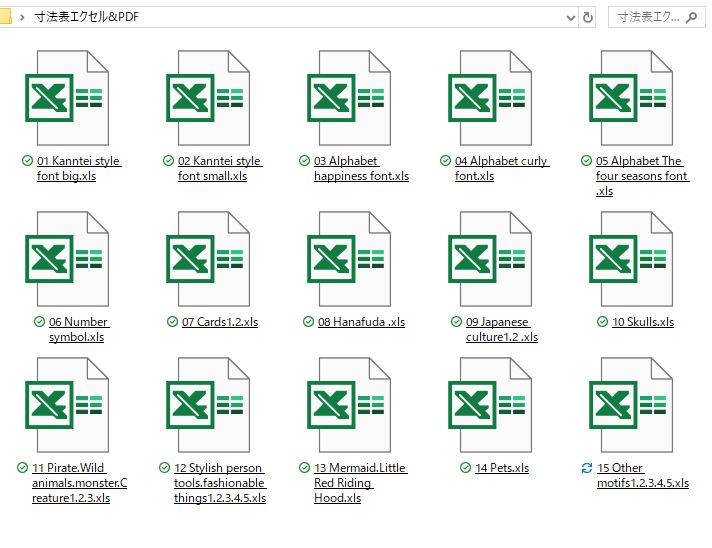This screenshot has height=548, width=712.
Task: Click file name 13 Mermaid.Little Red Riding Hood.xls
Action: tap(361, 483)
